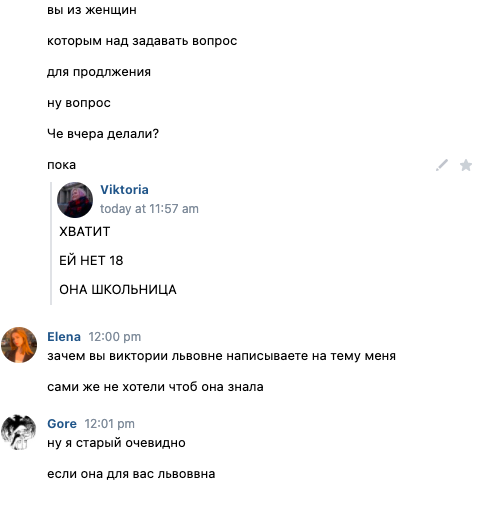Select the message 'Че вчера делали?'

click(103, 134)
